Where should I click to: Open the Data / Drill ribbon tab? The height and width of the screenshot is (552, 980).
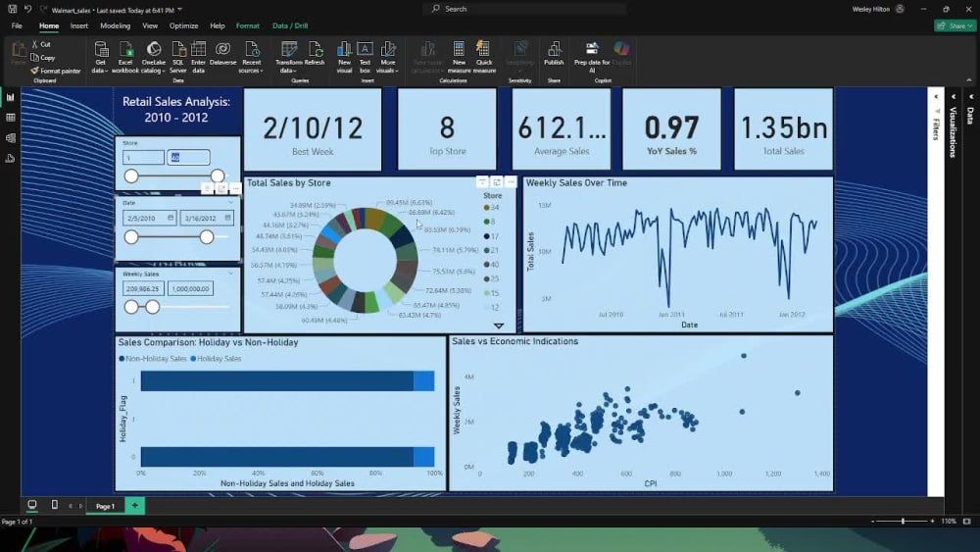coord(290,25)
